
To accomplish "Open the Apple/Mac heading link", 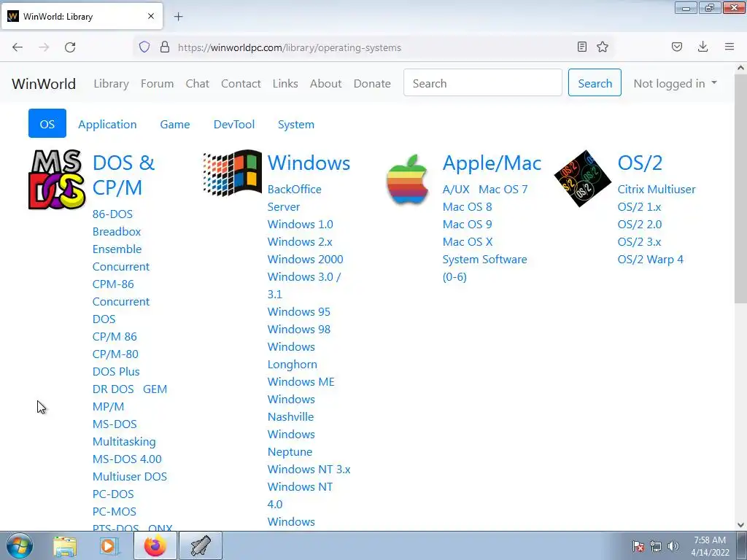I will 492,163.
